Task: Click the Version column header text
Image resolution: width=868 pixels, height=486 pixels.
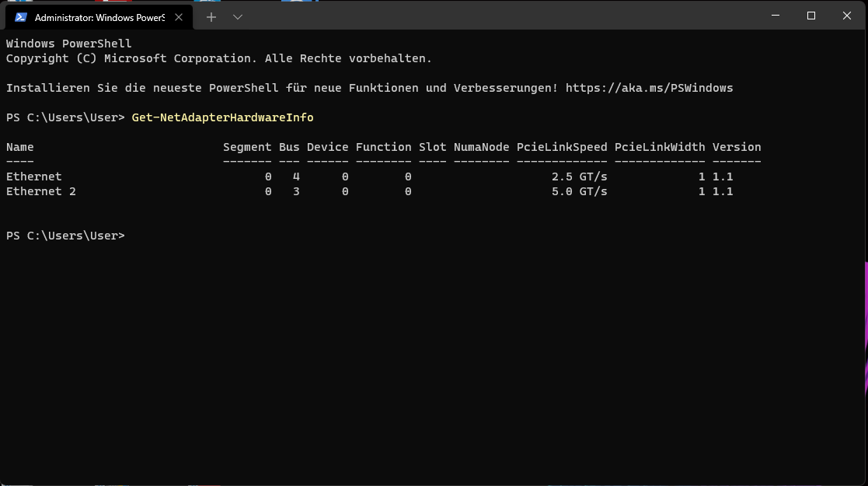Action: click(x=736, y=147)
